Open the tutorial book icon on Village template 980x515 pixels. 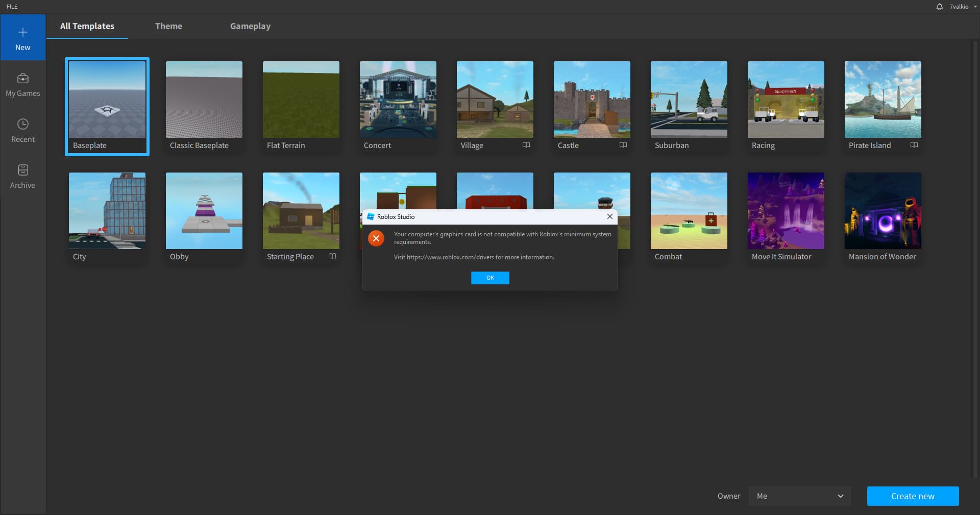click(526, 145)
